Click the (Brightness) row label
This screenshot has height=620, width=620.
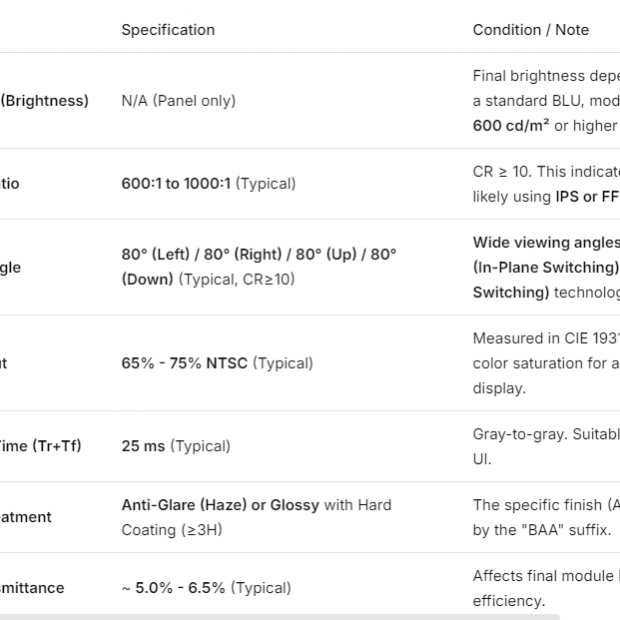(x=44, y=101)
